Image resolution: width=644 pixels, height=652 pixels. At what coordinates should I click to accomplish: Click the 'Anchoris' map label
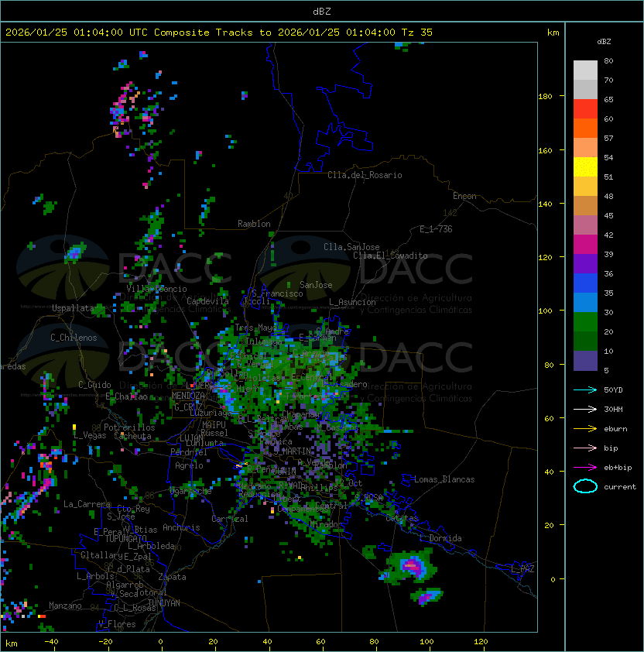[x=181, y=527]
